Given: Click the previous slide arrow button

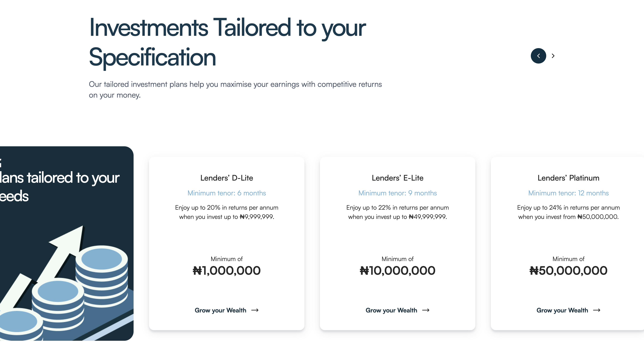Looking at the screenshot, I should [538, 56].
